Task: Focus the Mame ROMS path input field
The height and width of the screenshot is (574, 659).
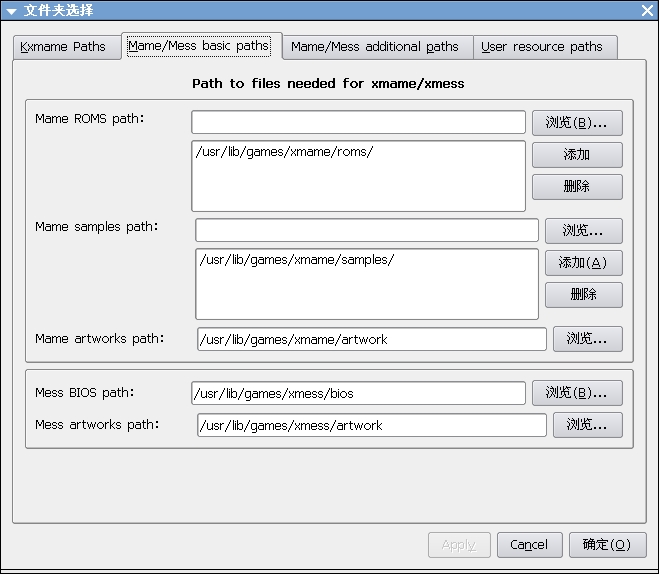Action: (358, 122)
